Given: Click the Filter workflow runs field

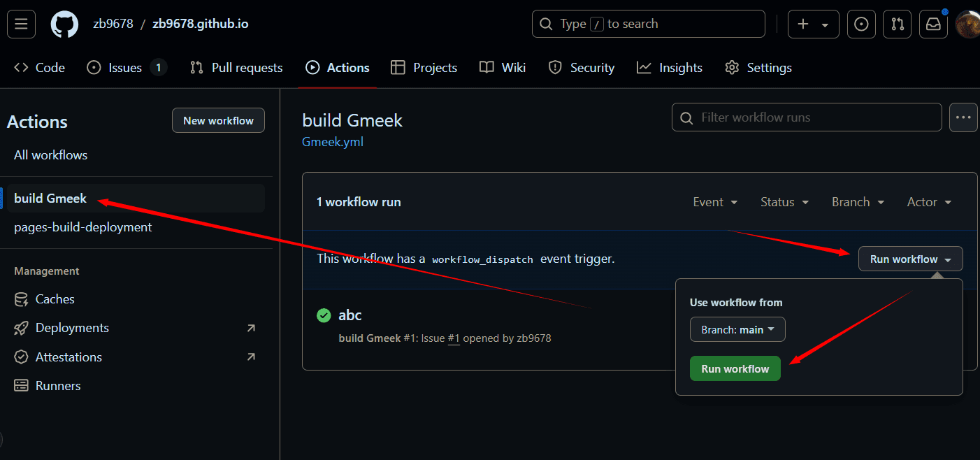Looking at the screenshot, I should [x=807, y=117].
